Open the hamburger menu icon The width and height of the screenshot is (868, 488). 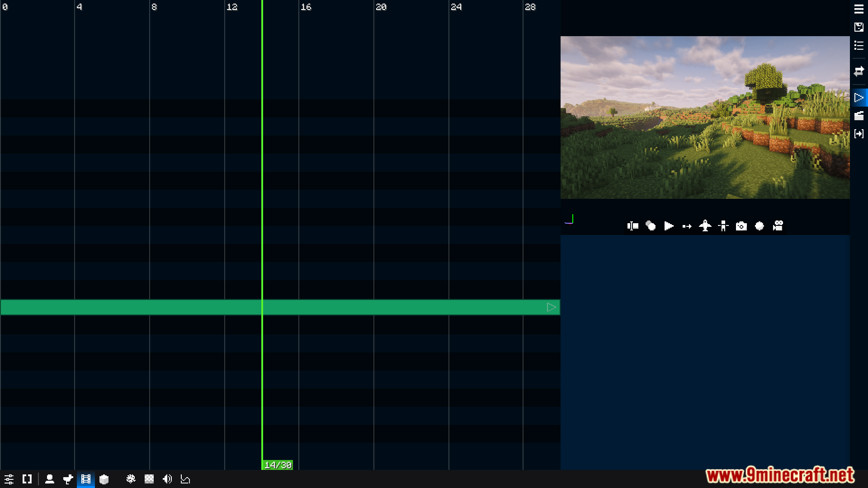[859, 9]
